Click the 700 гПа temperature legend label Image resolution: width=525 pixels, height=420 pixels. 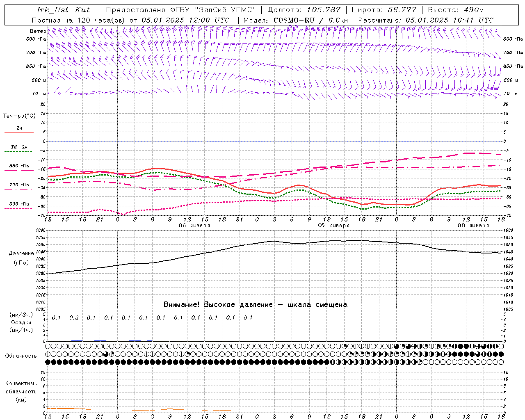[x=19, y=185]
